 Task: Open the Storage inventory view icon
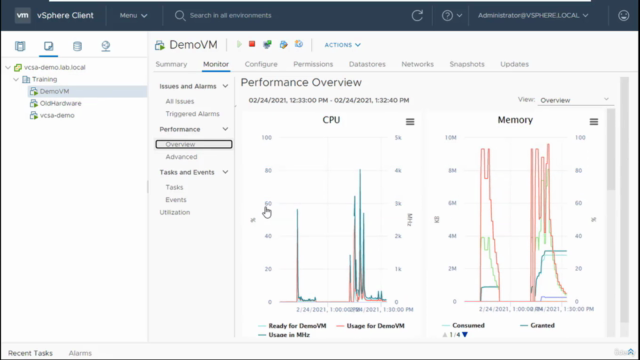(77, 46)
